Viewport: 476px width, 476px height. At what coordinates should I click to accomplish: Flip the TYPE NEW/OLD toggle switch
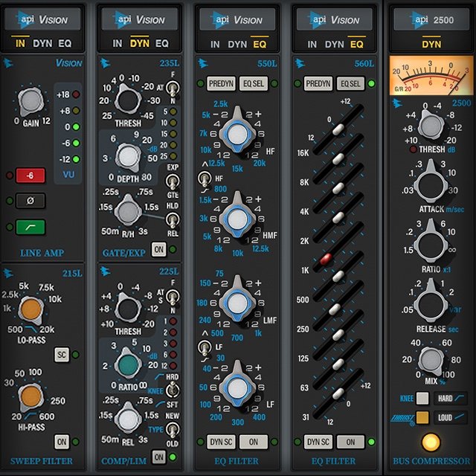pyautogui.click(x=173, y=428)
